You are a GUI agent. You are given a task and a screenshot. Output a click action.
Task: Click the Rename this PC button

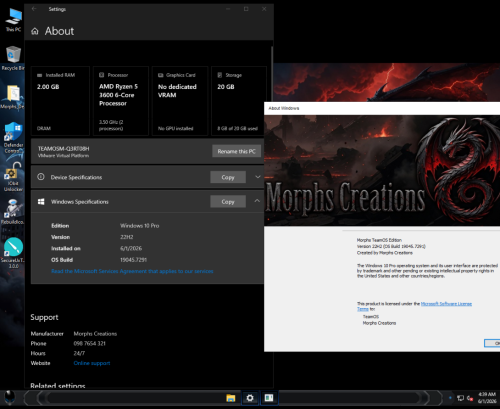pos(237,151)
